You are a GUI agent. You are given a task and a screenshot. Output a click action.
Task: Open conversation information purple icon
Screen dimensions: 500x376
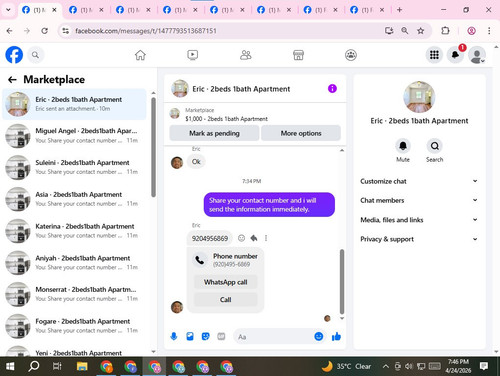pos(332,89)
